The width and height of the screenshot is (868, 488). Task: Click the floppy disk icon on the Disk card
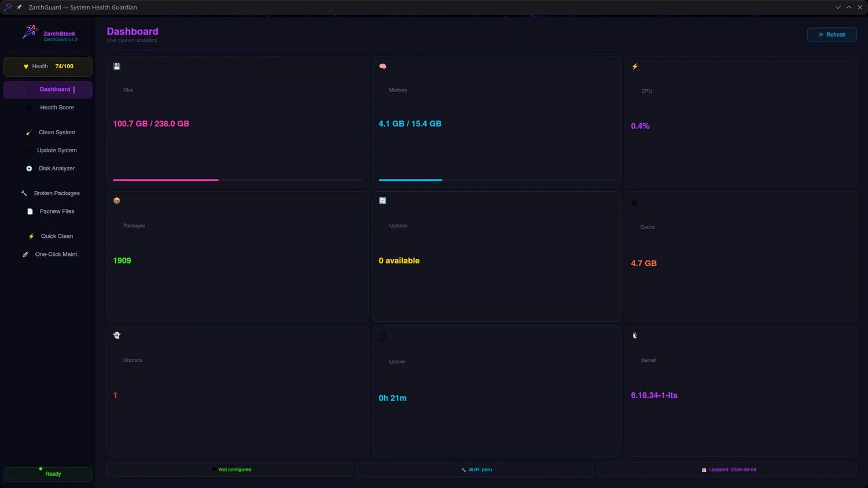[117, 67]
